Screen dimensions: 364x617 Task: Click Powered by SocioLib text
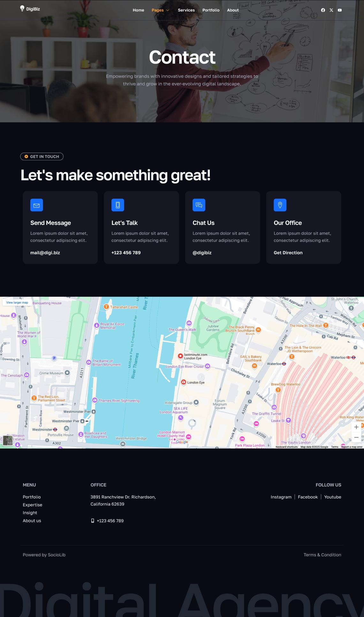point(44,555)
